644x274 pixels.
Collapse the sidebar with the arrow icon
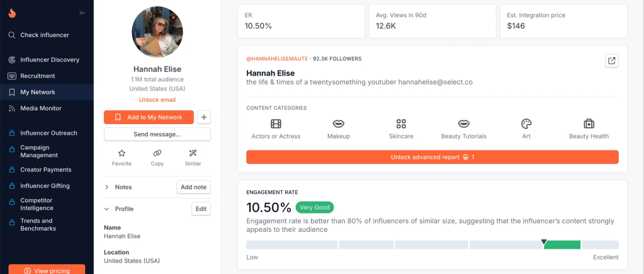[82, 13]
